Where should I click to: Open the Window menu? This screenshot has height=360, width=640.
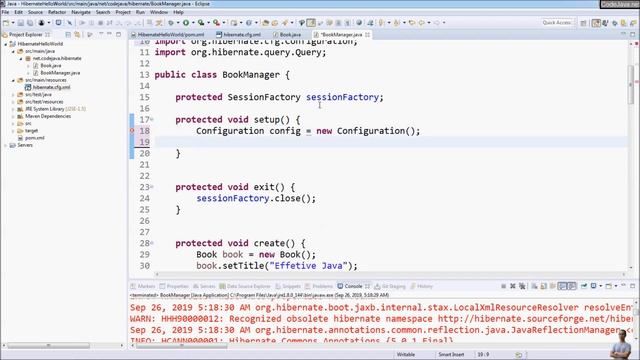tap(159, 12)
